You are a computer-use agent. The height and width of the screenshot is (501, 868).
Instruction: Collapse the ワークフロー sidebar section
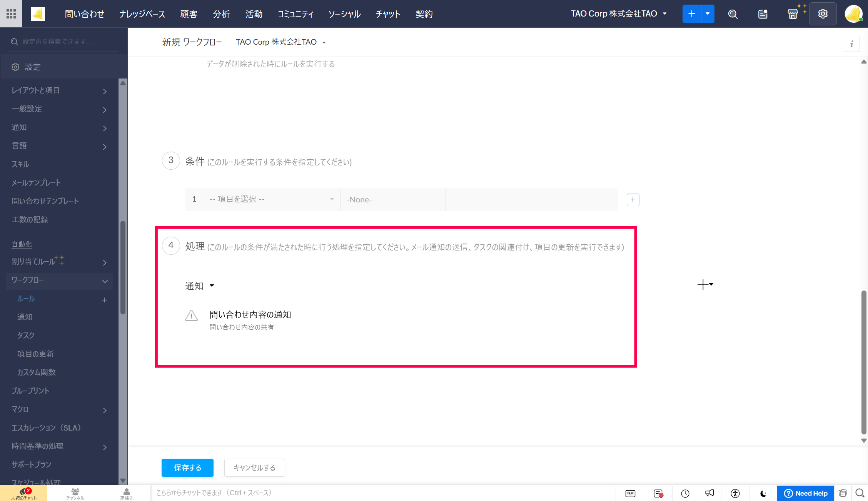pos(105,281)
